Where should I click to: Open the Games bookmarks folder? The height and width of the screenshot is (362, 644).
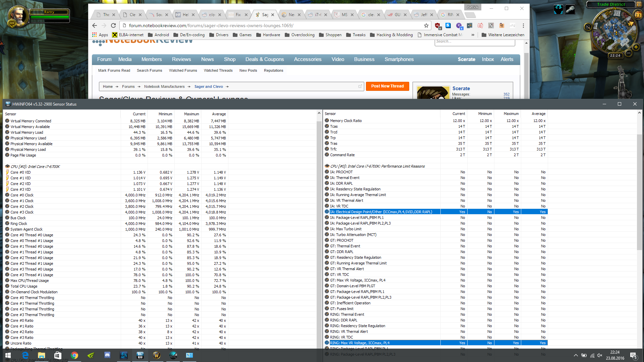242,35
